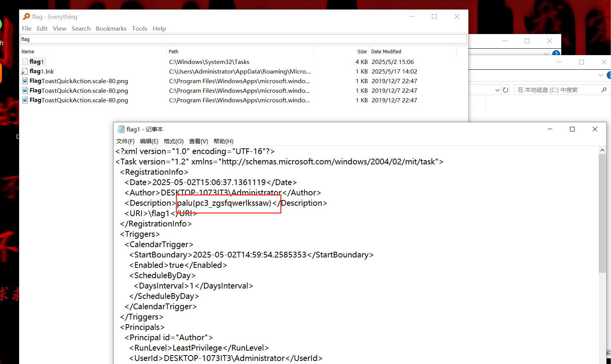Sort results by Name column header

pos(93,51)
